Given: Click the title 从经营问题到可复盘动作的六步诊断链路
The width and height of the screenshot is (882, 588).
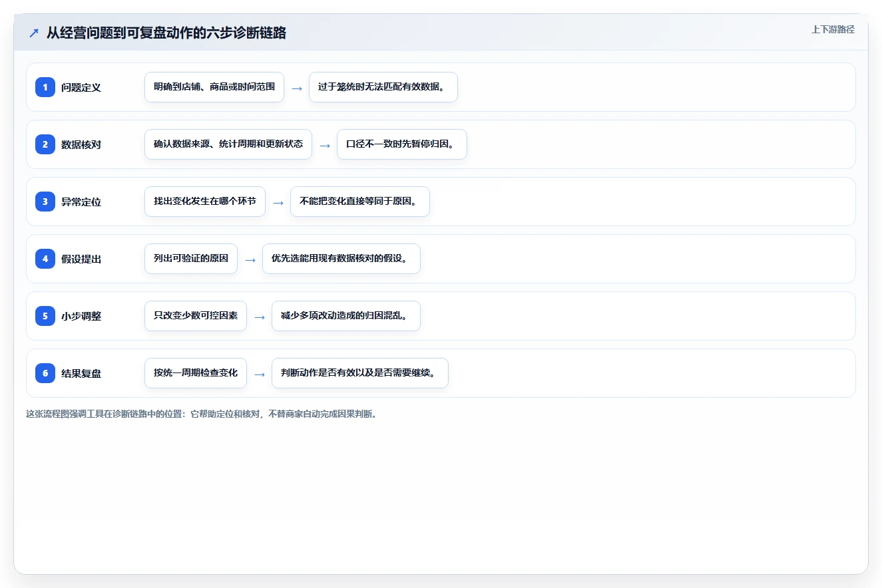Looking at the screenshot, I should click(166, 33).
